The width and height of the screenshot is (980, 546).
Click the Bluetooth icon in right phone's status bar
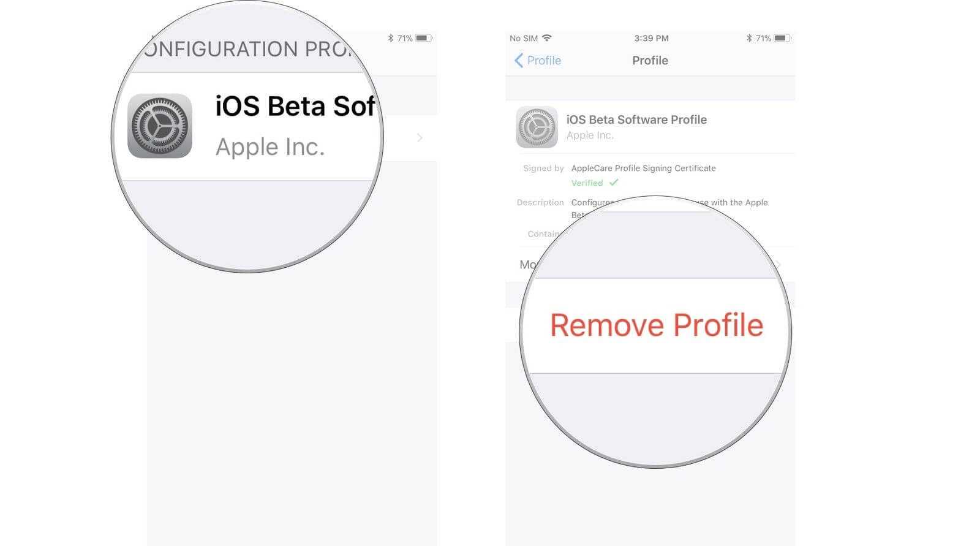pos(748,38)
